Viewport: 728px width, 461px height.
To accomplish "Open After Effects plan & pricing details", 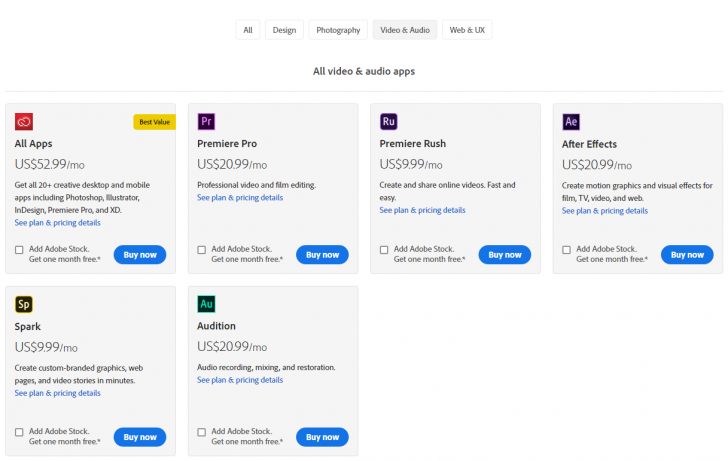I will [604, 211].
